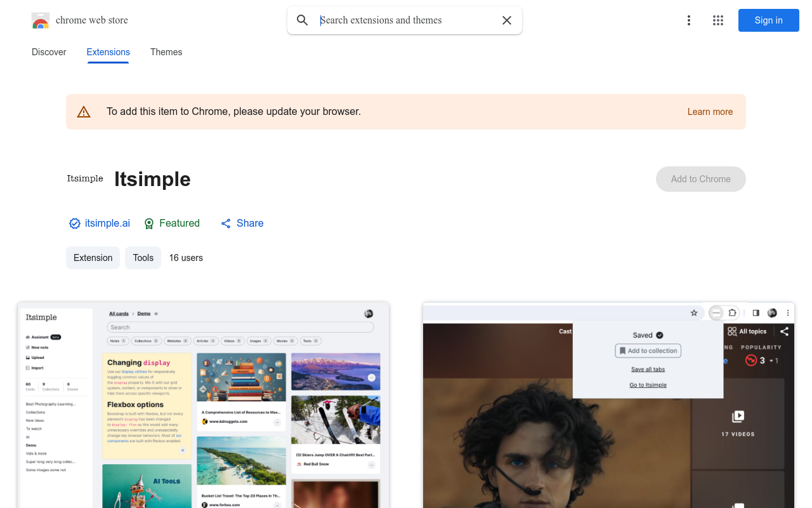
Task: Open the first Itsimple dashboard screenshot
Action: click(x=203, y=405)
